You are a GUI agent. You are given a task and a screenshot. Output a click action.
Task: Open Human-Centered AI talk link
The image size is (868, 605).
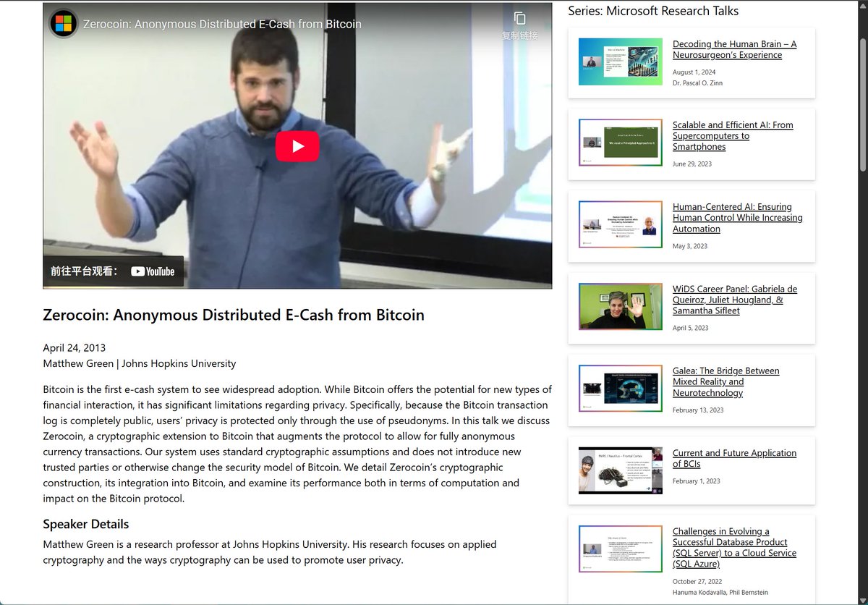(x=737, y=218)
